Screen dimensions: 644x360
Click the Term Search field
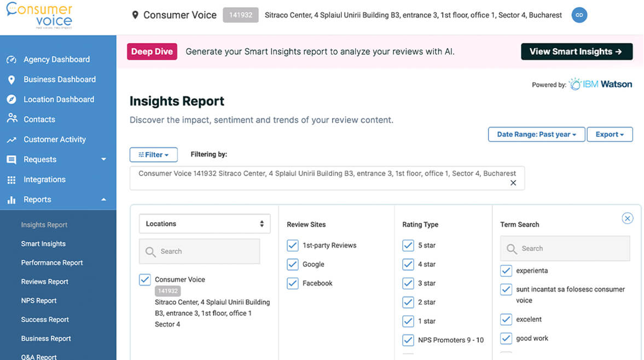pyautogui.click(x=565, y=249)
